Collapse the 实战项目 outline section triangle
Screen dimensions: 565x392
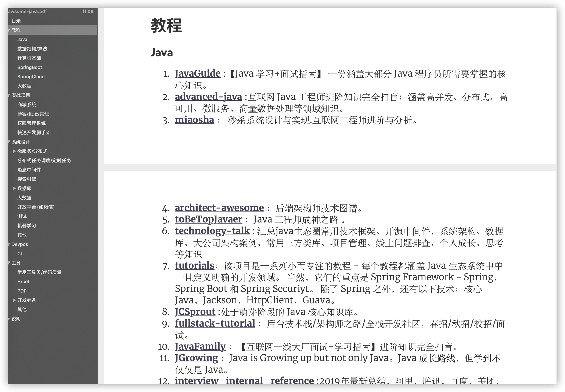9,95
